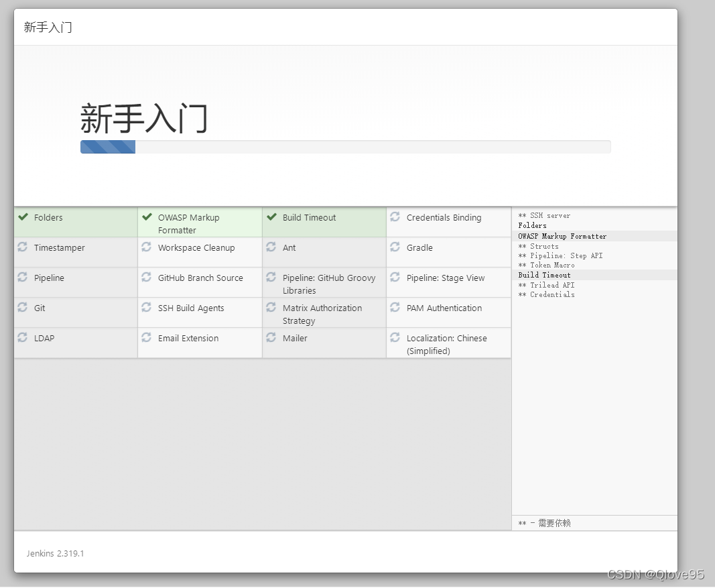Click the loading icon next to LDAP
Viewport: 715px width, 588px height.
22,338
